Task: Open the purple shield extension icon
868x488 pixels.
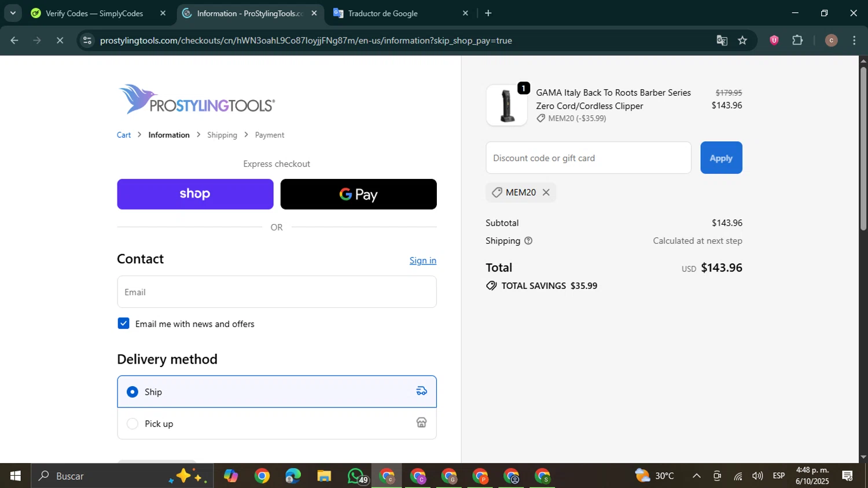Action: click(x=774, y=41)
